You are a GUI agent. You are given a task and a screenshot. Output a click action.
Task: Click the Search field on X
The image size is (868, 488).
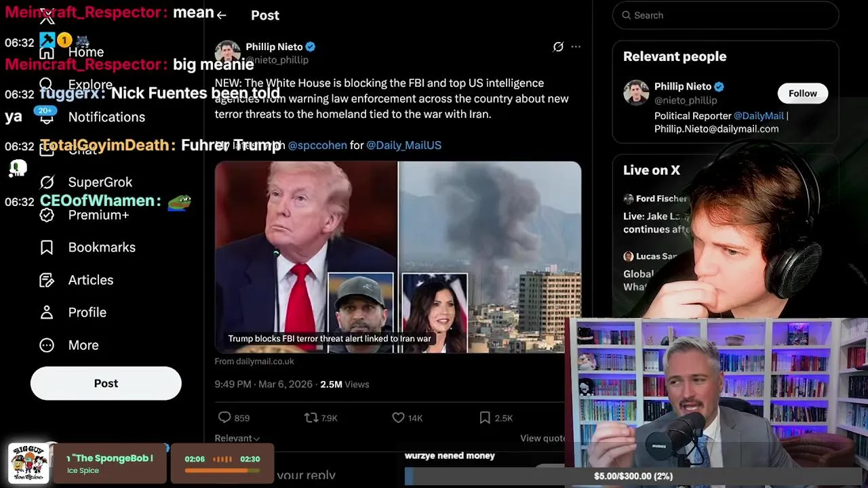click(726, 15)
